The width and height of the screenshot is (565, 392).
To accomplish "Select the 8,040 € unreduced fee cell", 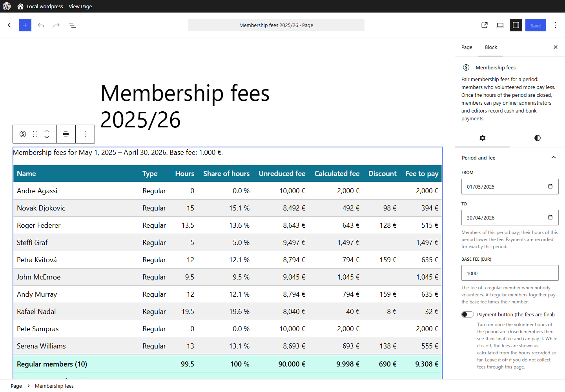I will tap(294, 312).
